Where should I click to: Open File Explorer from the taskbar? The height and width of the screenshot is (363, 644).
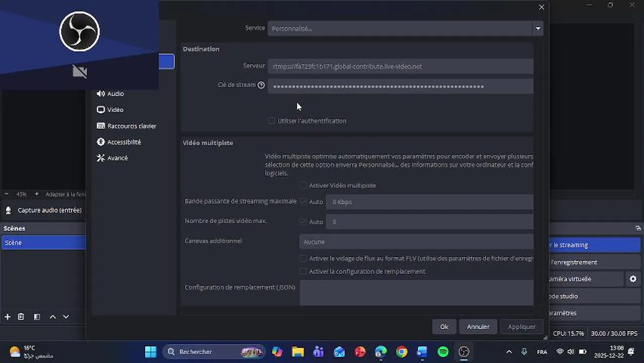point(298,351)
